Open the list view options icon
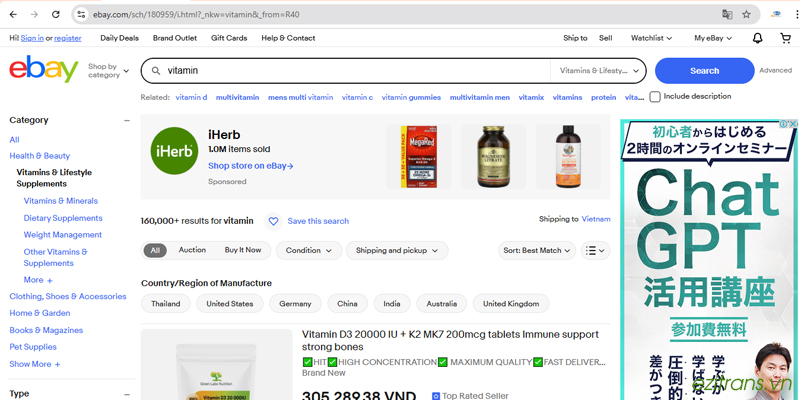Viewport: 800px width, 400px height. [595, 251]
